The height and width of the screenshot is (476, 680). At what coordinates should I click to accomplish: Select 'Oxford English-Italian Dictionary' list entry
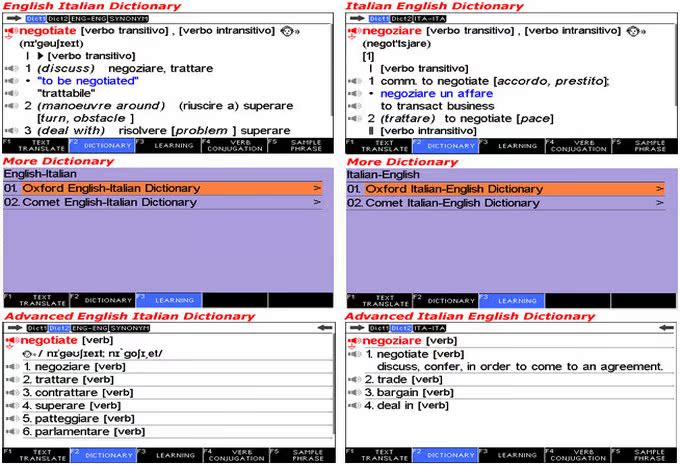coord(163,188)
